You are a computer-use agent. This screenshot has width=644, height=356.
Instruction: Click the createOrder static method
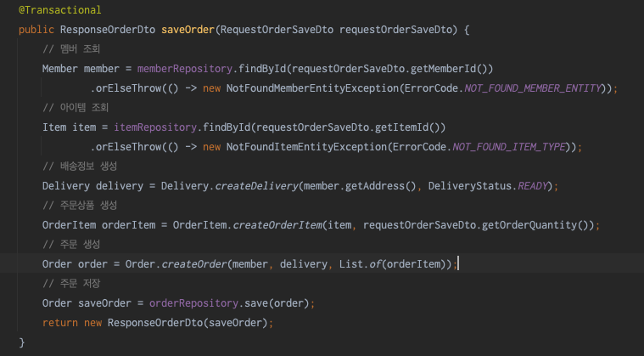coord(193,264)
